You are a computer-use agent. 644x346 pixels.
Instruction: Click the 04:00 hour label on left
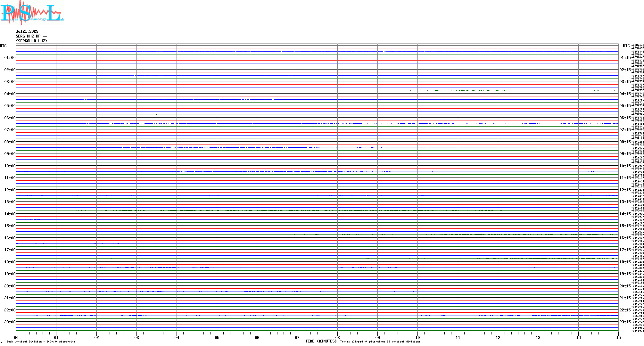point(10,94)
